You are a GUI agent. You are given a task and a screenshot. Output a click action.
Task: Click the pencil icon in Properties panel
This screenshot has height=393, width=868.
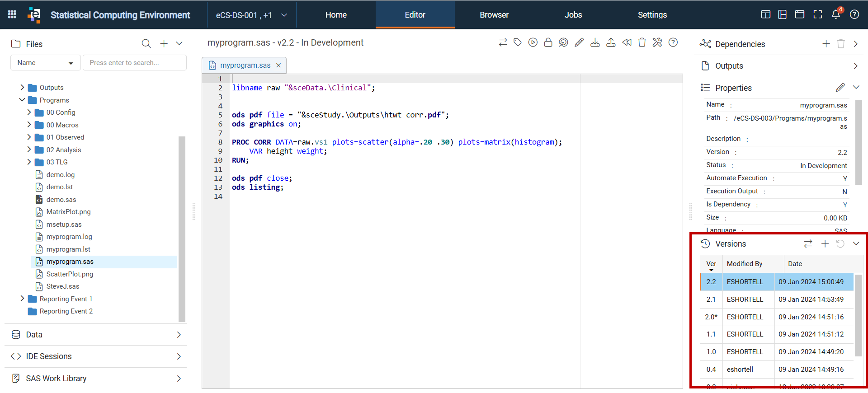[840, 88]
